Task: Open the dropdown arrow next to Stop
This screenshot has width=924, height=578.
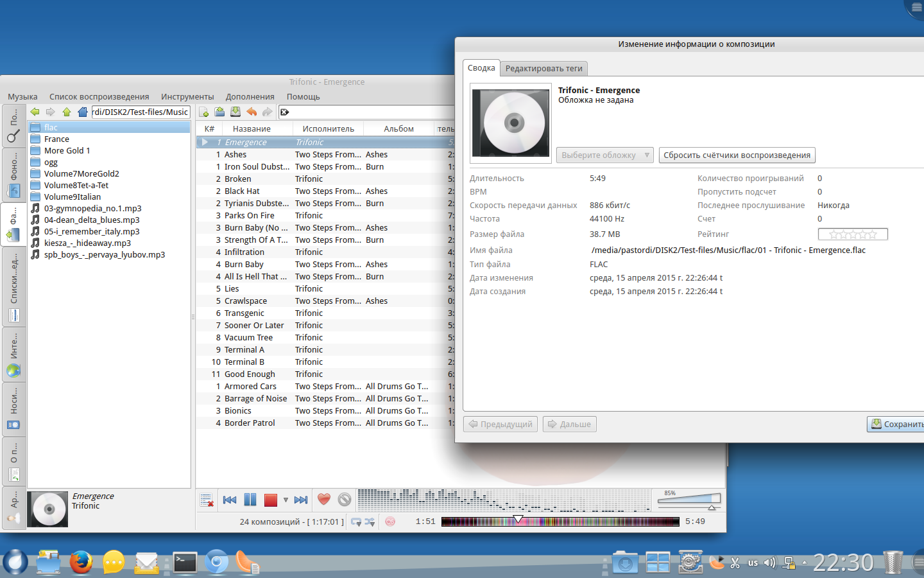Action: click(x=286, y=500)
